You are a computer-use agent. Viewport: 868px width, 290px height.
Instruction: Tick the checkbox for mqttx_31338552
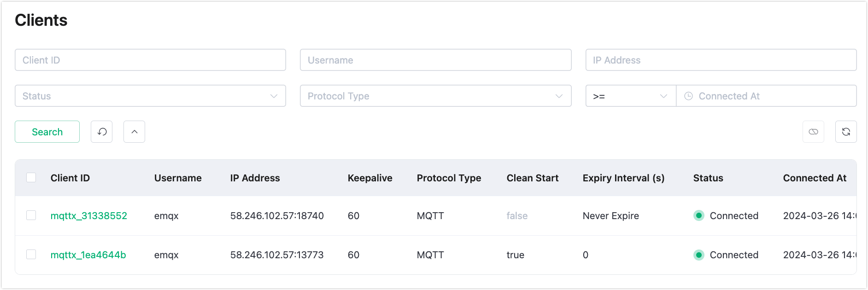point(31,215)
